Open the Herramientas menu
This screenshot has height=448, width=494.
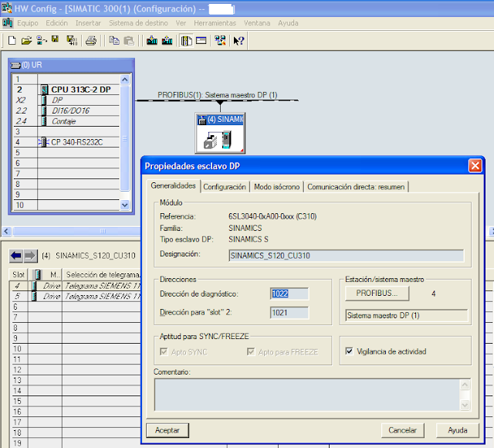(x=215, y=23)
